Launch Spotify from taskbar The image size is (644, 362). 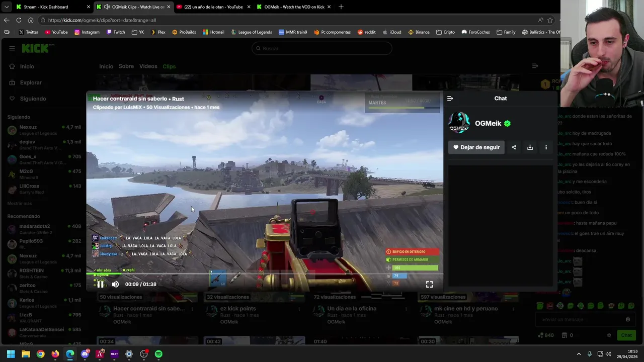(x=158, y=354)
